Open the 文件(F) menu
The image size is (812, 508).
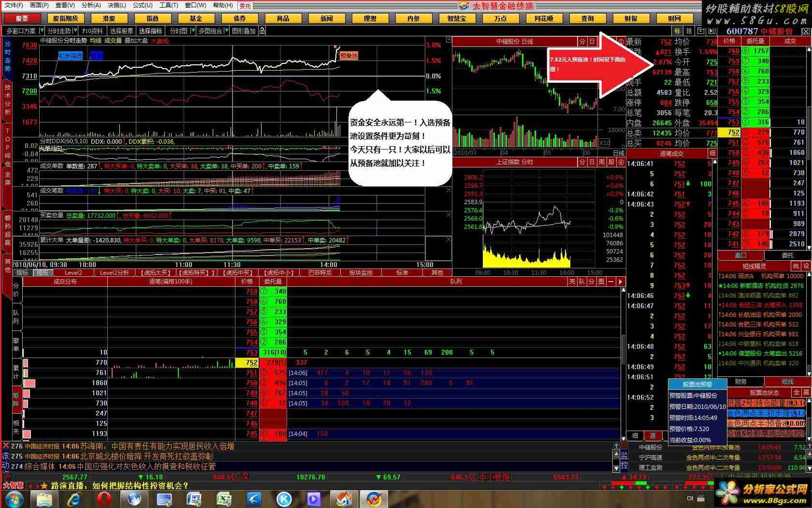(x=14, y=5)
